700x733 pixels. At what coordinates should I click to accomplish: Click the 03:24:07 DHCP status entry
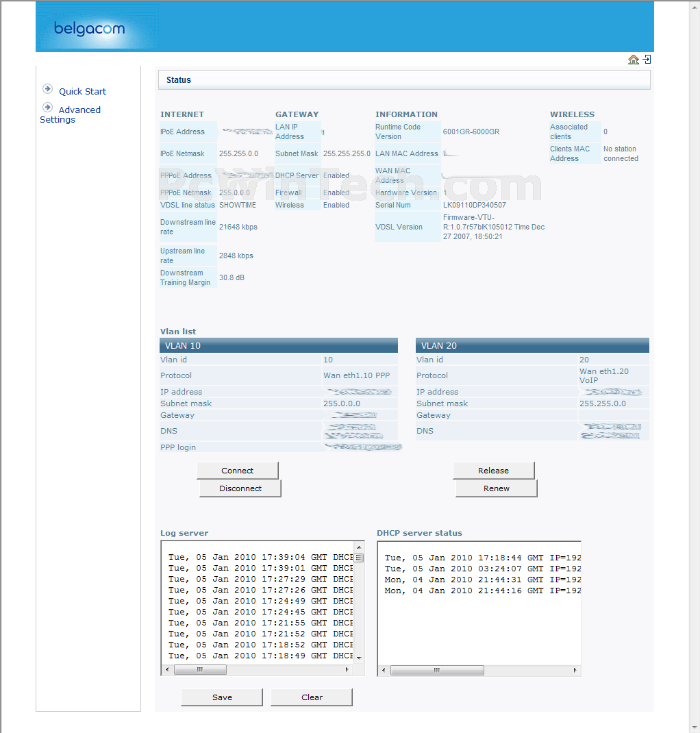[x=483, y=569]
